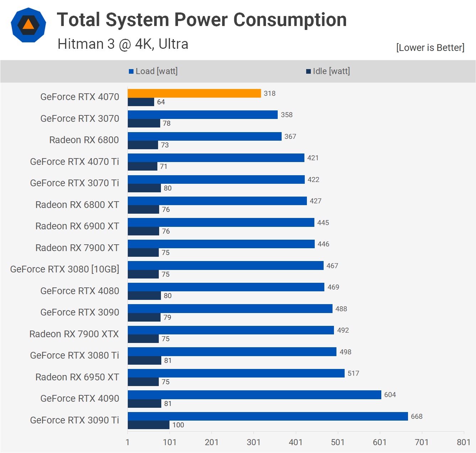Select the 'Hitman 3 @ 4K, Ultra' subtitle
The height and width of the screenshot is (453, 476).
[123, 44]
